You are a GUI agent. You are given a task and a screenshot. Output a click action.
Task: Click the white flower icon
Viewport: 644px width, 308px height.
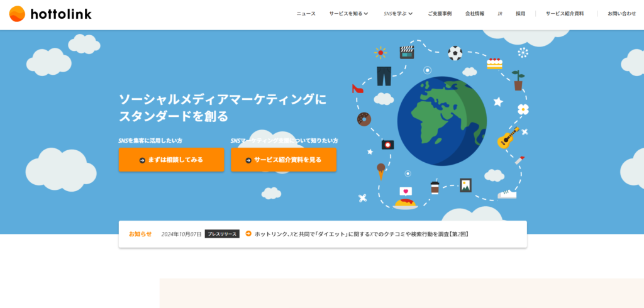523,109
